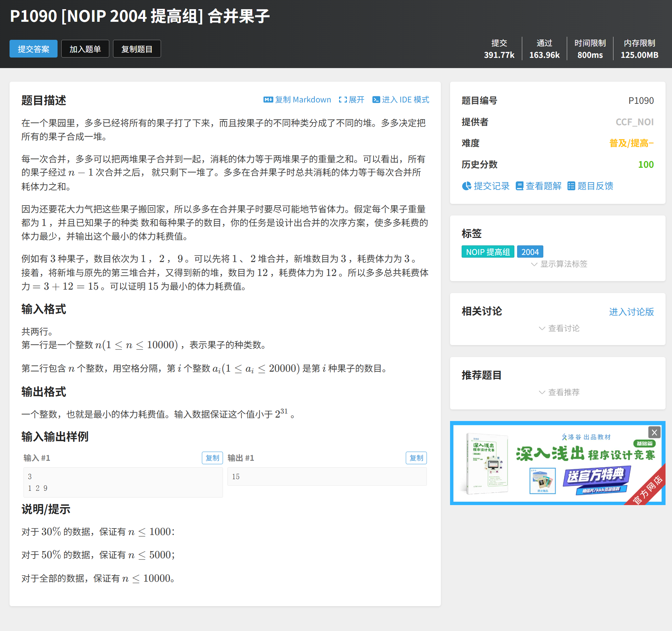Viewport: 672px width, 631px height.
Task: Open provider CCF_NOI profile link
Action: tap(634, 122)
